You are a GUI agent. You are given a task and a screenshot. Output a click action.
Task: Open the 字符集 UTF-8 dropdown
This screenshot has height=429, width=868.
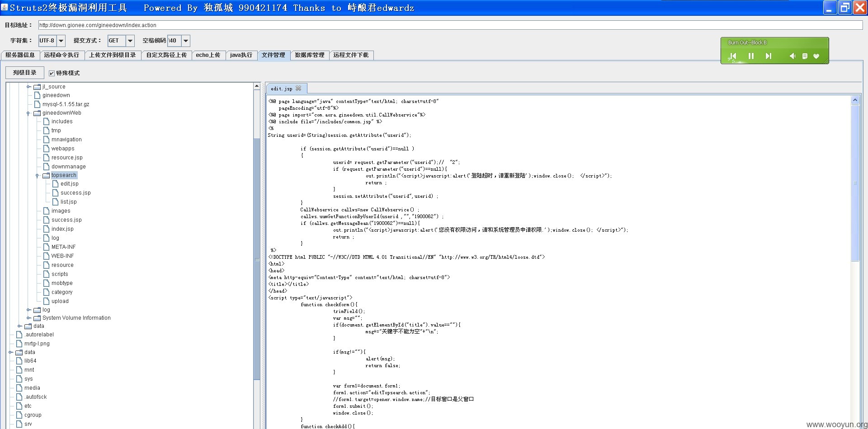coord(61,41)
